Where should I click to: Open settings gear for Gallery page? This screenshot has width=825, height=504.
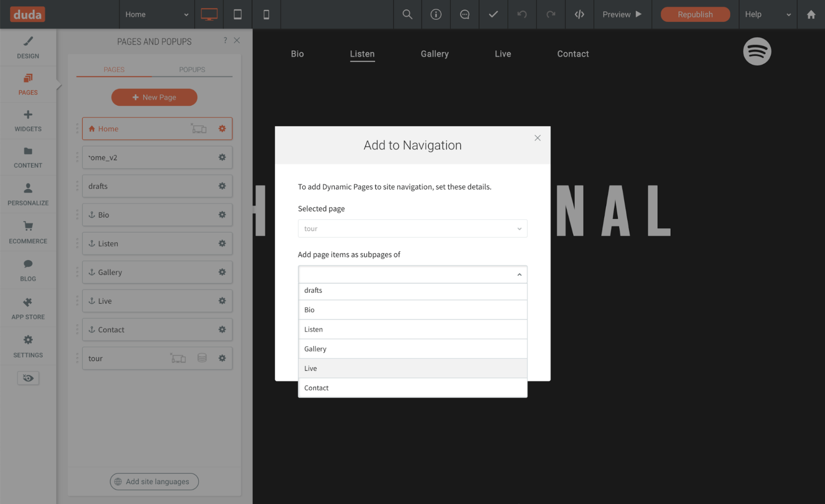[x=222, y=272]
